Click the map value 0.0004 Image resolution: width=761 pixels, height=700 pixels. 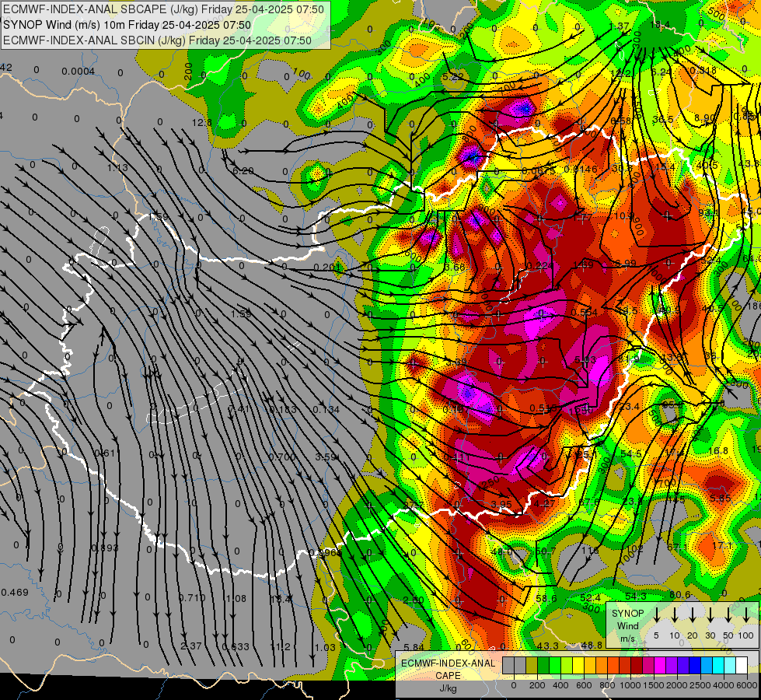click(x=79, y=72)
